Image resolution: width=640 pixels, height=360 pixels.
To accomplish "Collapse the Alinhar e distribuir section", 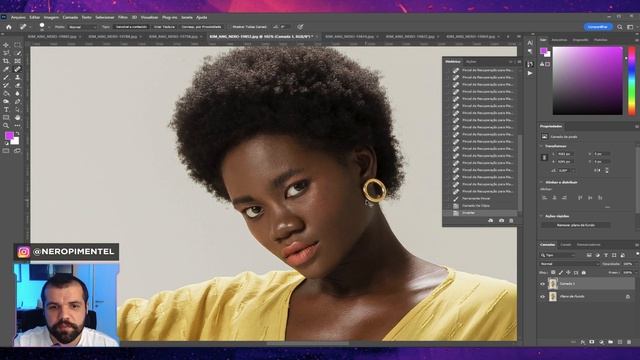I will (x=542, y=182).
